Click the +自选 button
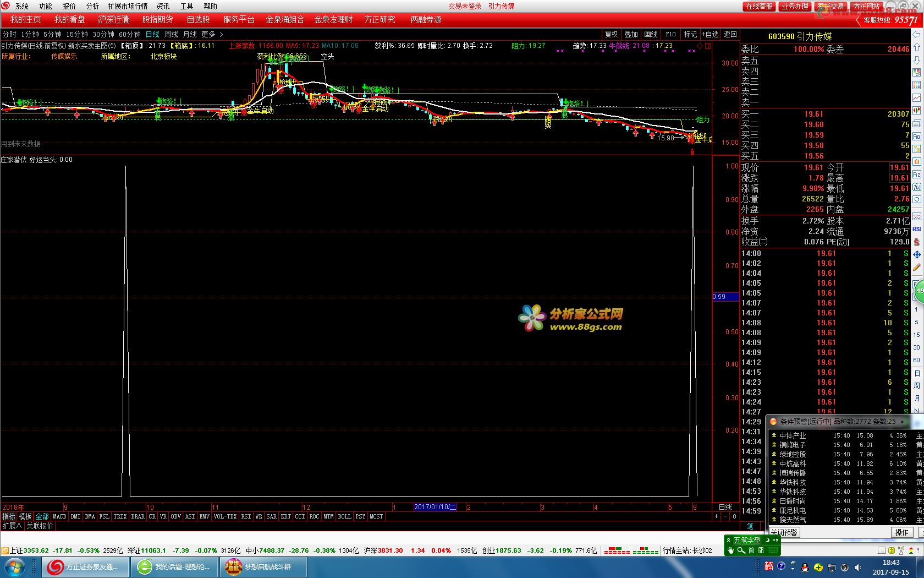924x578 pixels. [710, 34]
